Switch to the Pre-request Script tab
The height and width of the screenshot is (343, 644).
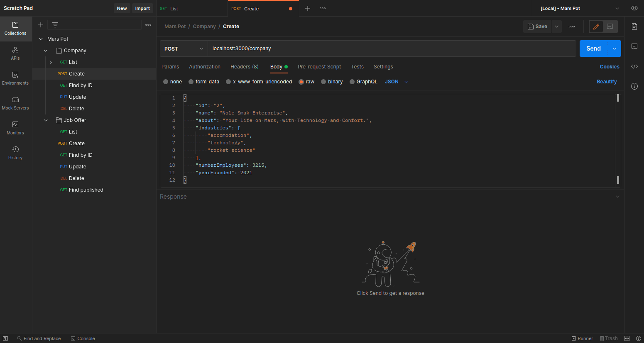coord(319,67)
